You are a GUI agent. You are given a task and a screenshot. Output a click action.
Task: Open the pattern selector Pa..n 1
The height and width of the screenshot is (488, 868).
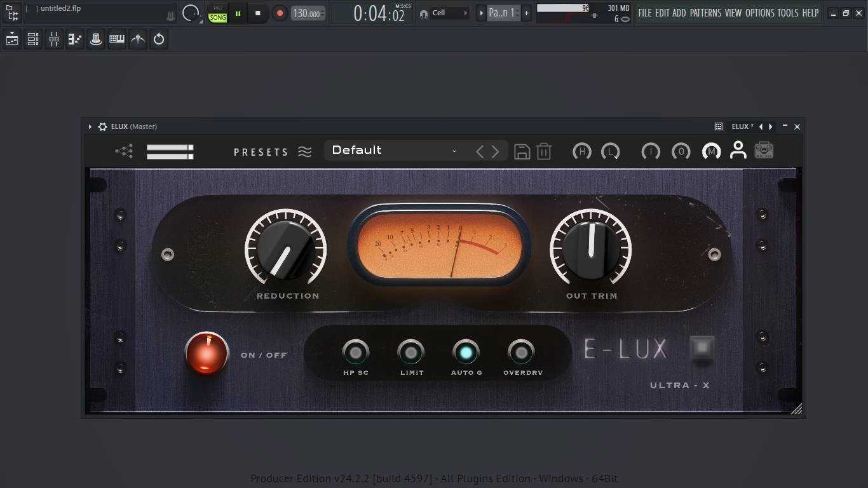[x=503, y=13]
